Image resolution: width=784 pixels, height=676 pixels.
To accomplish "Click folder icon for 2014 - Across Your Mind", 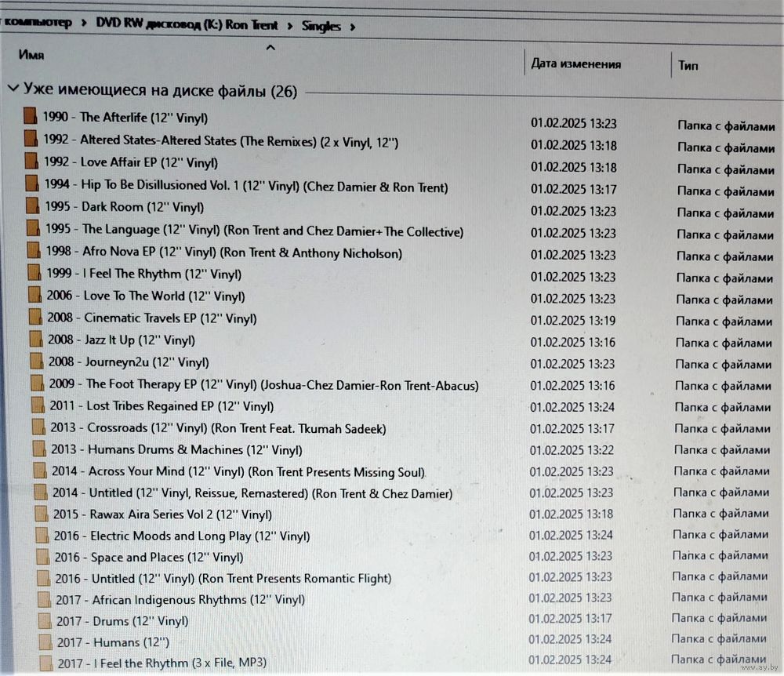I will pyautogui.click(x=39, y=470).
